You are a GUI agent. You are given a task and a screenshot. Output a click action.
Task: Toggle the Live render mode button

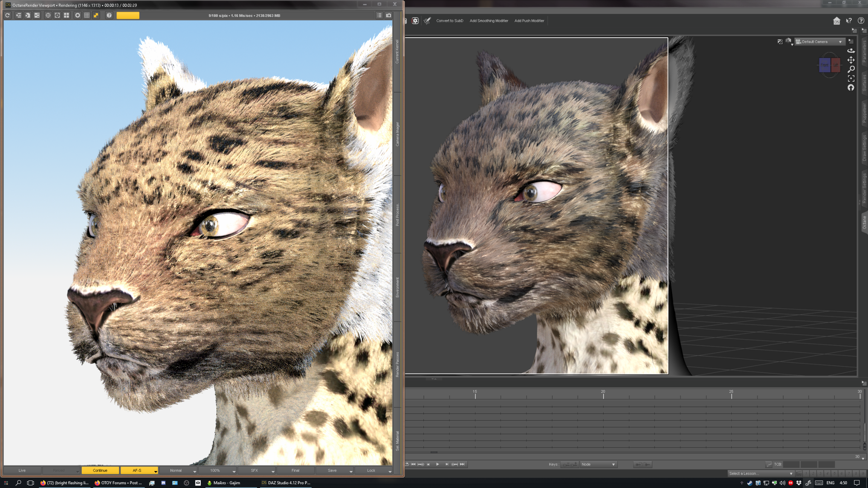(x=22, y=470)
